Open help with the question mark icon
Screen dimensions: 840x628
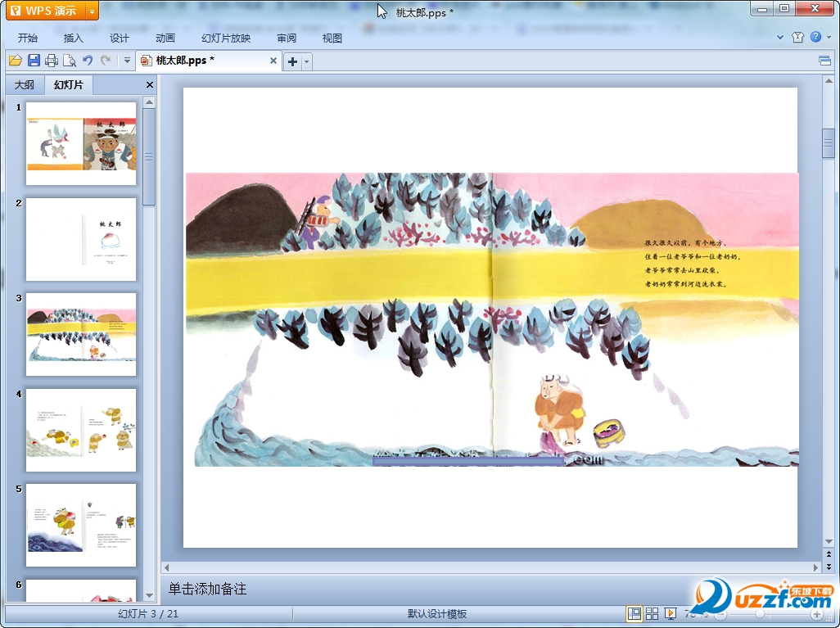point(816,37)
